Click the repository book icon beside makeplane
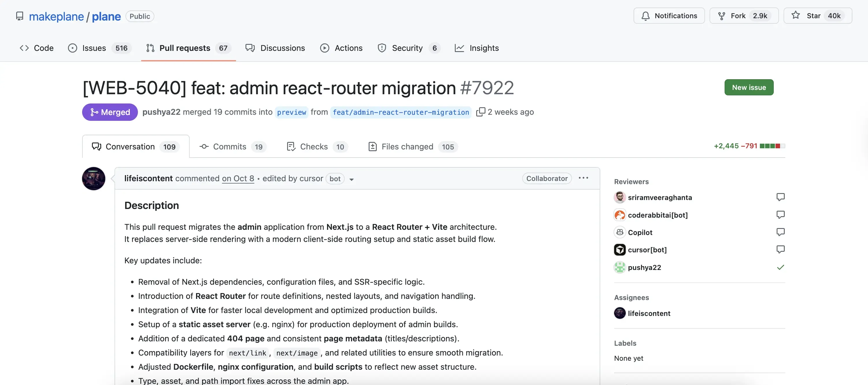Image resolution: width=868 pixels, height=385 pixels. [20, 16]
